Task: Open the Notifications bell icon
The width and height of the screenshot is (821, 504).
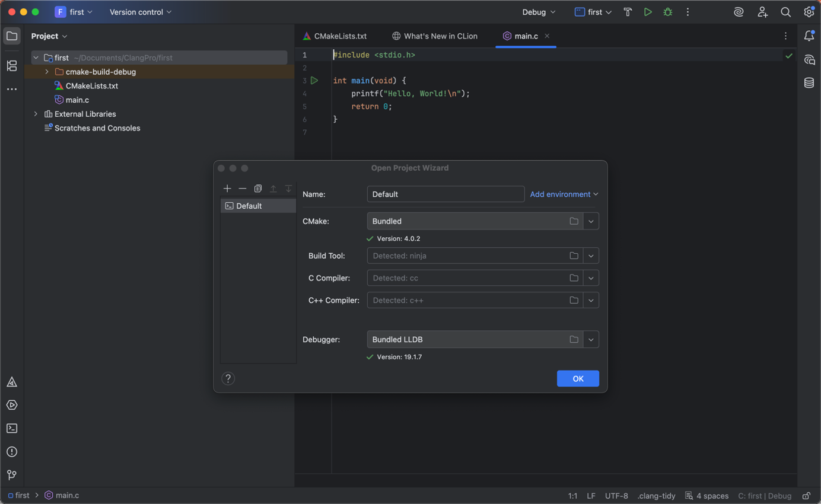Action: [x=809, y=36]
